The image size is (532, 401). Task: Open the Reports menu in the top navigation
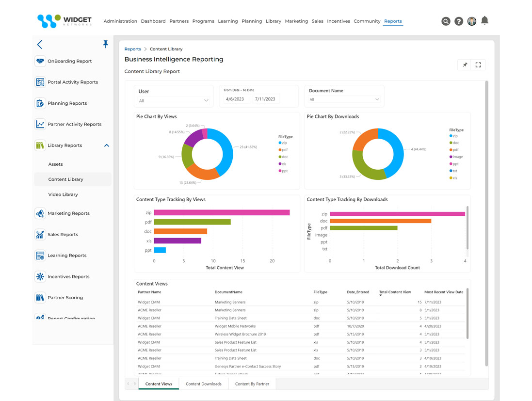pos(393,21)
